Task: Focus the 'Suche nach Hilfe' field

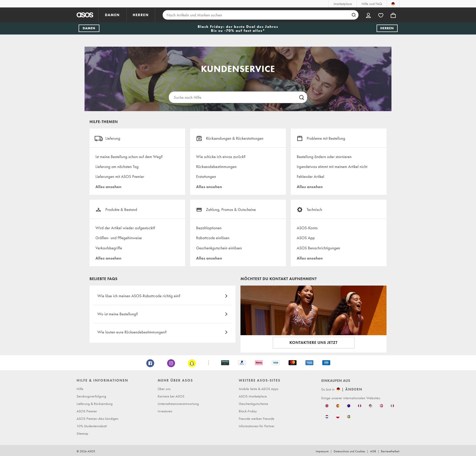Action: pyautogui.click(x=234, y=98)
